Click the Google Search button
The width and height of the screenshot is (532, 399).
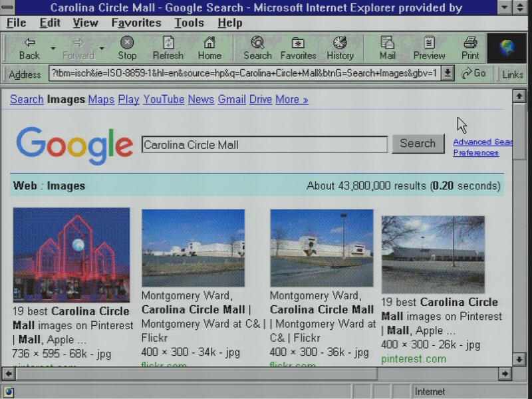[418, 144]
